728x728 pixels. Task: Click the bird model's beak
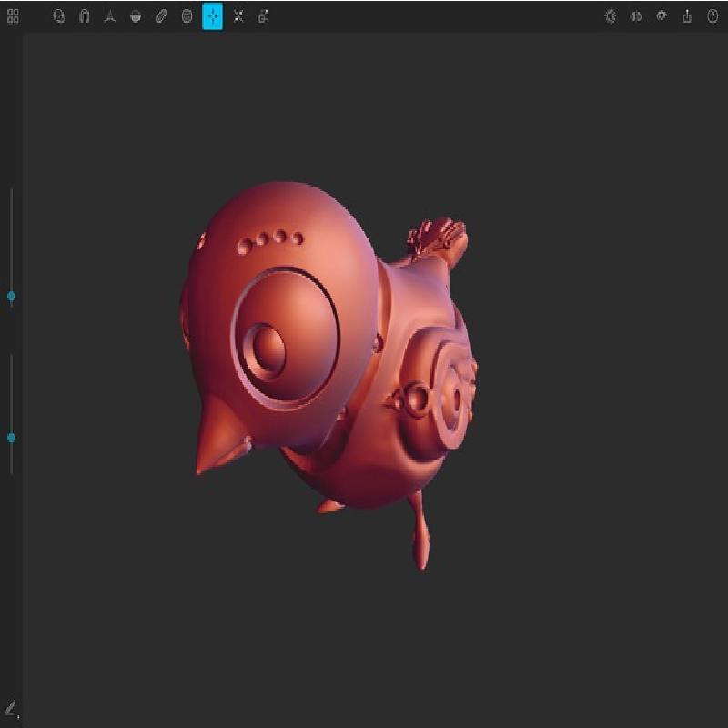pos(222,437)
